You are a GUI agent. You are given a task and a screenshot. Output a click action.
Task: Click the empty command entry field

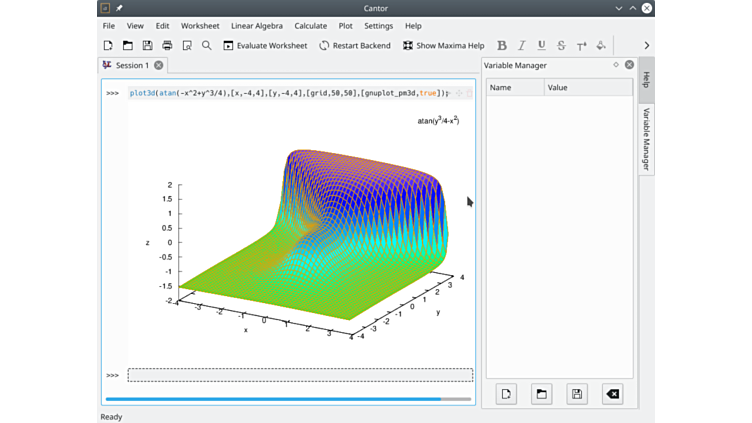click(300, 375)
